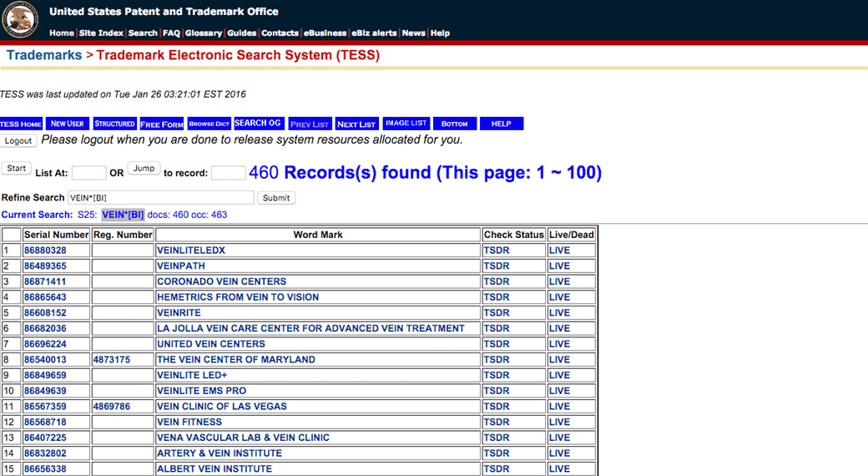Click the Logout button
This screenshot has width=868, height=476.
18,141
